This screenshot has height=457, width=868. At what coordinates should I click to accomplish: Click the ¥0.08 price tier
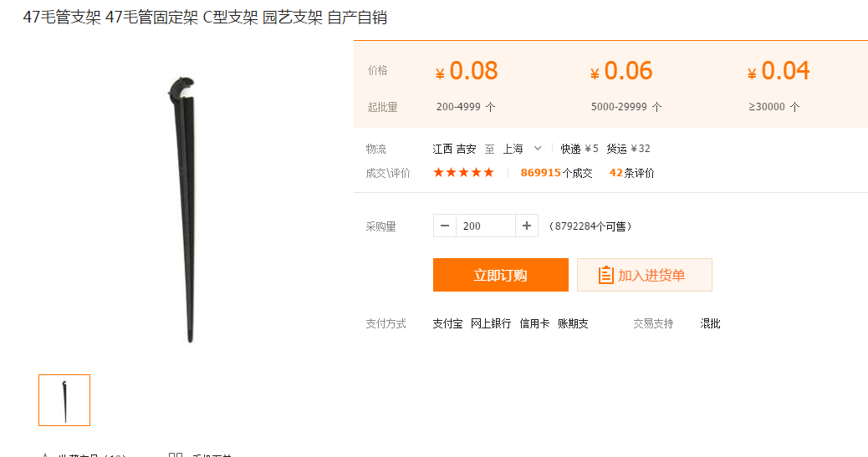point(467,72)
